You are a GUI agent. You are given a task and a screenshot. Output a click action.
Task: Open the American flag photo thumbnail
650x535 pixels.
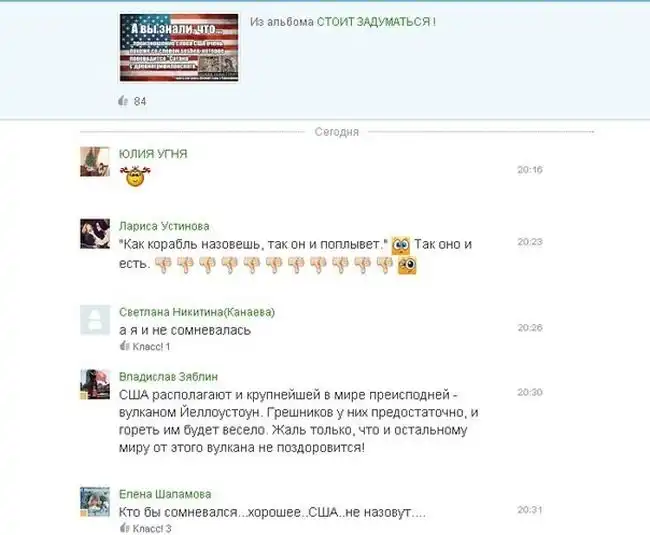pyautogui.click(x=179, y=47)
